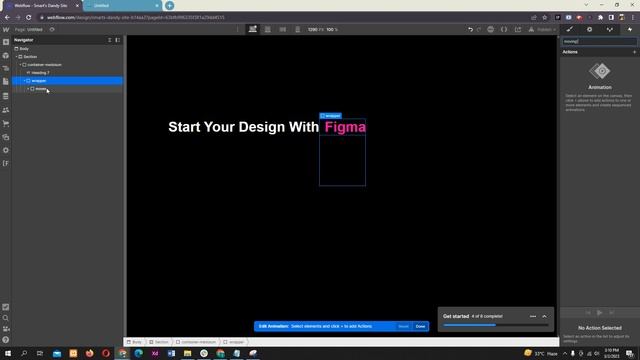Screen dimensions: 640x360
Task: Collapse all elements in Navigator
Action: [109, 40]
